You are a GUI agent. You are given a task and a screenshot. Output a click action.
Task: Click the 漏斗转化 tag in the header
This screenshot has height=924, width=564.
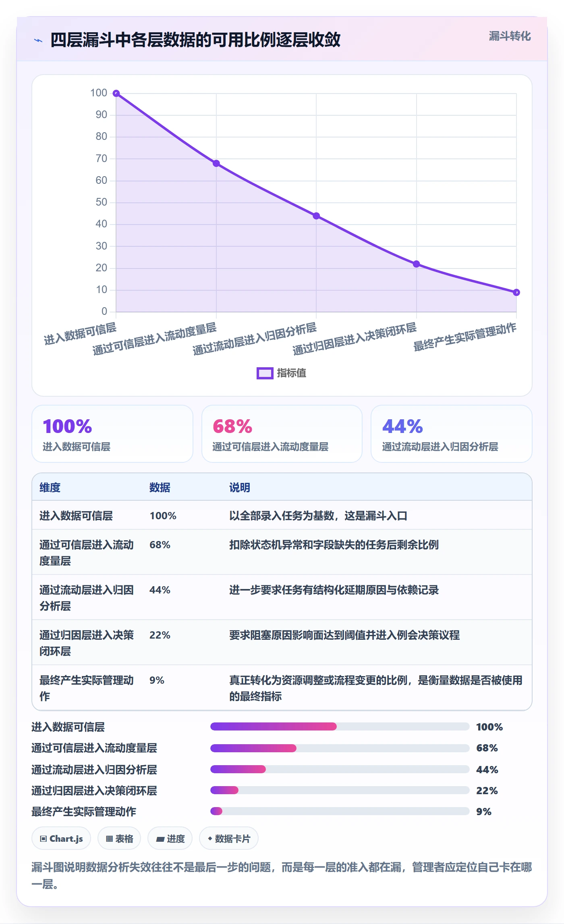tap(510, 36)
